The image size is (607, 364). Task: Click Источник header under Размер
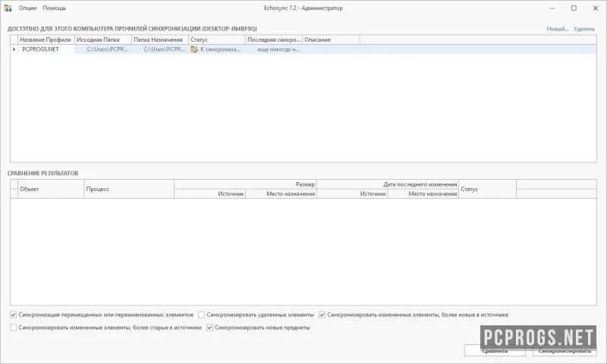[210, 194]
